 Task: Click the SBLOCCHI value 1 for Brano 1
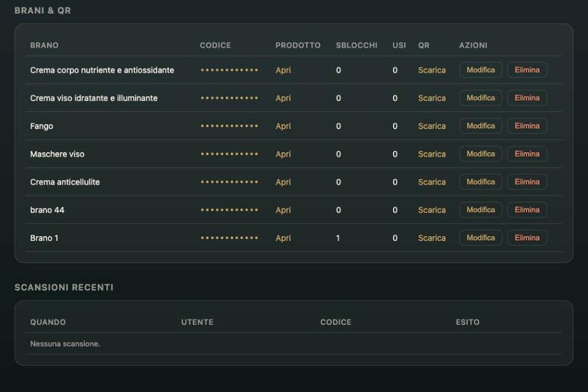(338, 238)
